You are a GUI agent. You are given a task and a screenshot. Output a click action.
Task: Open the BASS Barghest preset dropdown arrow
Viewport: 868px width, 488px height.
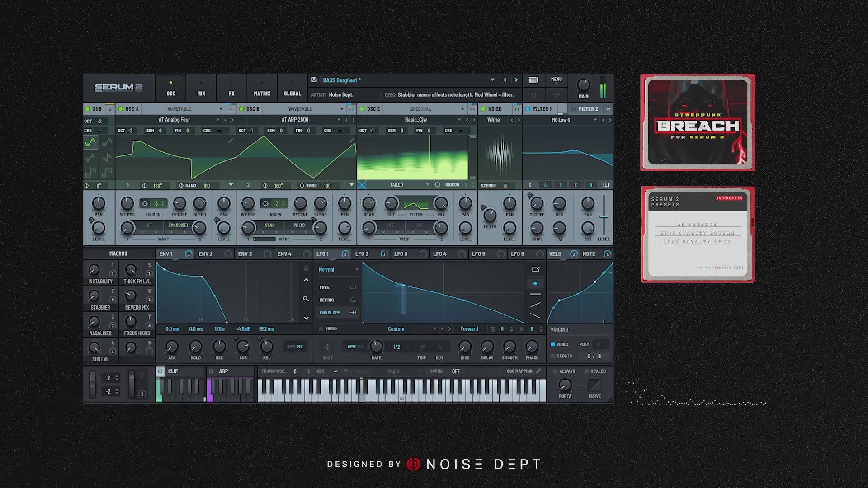492,80
